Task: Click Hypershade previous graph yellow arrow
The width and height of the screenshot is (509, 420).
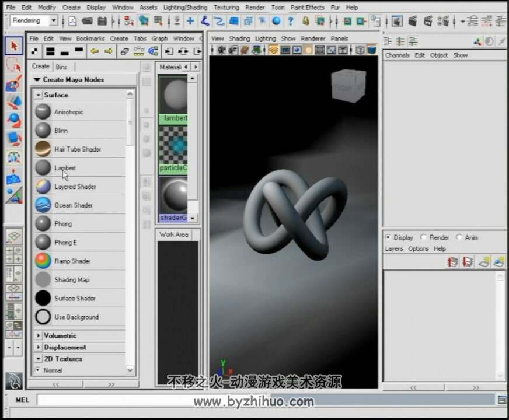Action: 95,51
